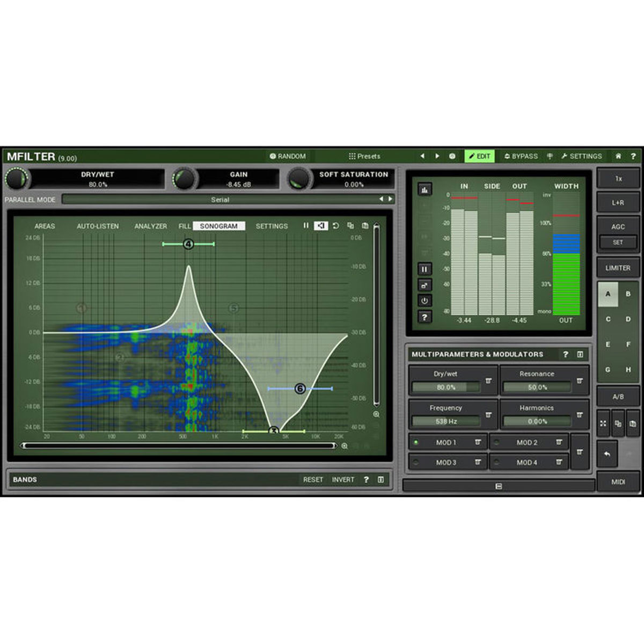Pause the EQ graph analyzer

coord(306,226)
